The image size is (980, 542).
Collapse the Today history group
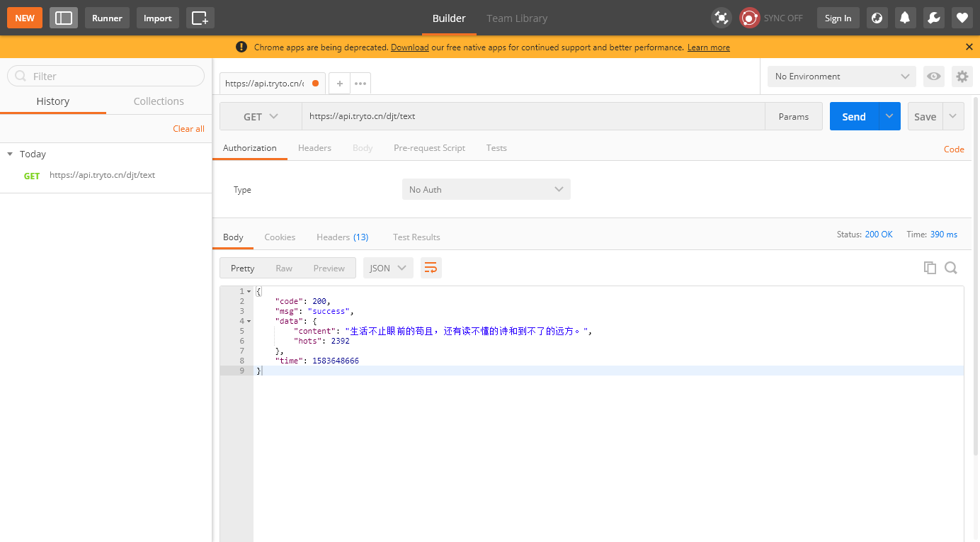(x=10, y=154)
